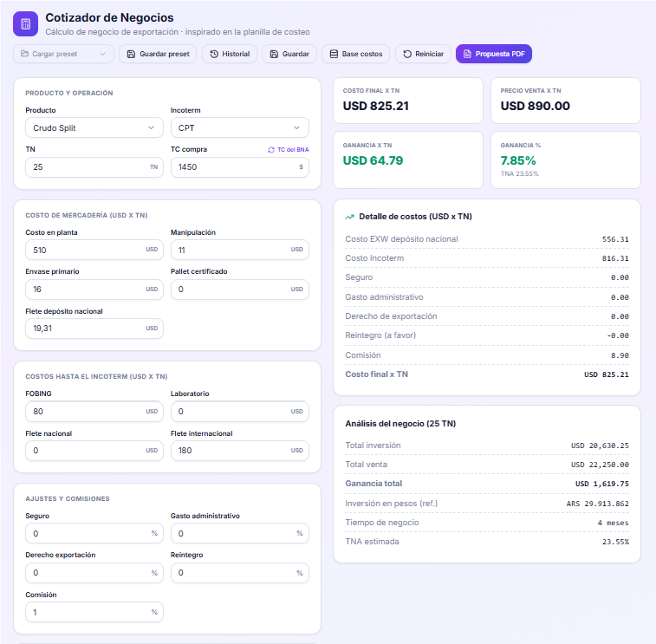Screen dimensions: 656x644
Task: Edit the Gasto administrativo percentage field
Action: pyautogui.click(x=240, y=534)
